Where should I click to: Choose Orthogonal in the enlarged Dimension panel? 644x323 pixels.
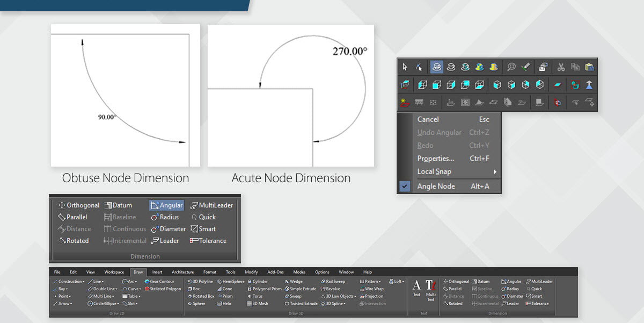(79, 205)
